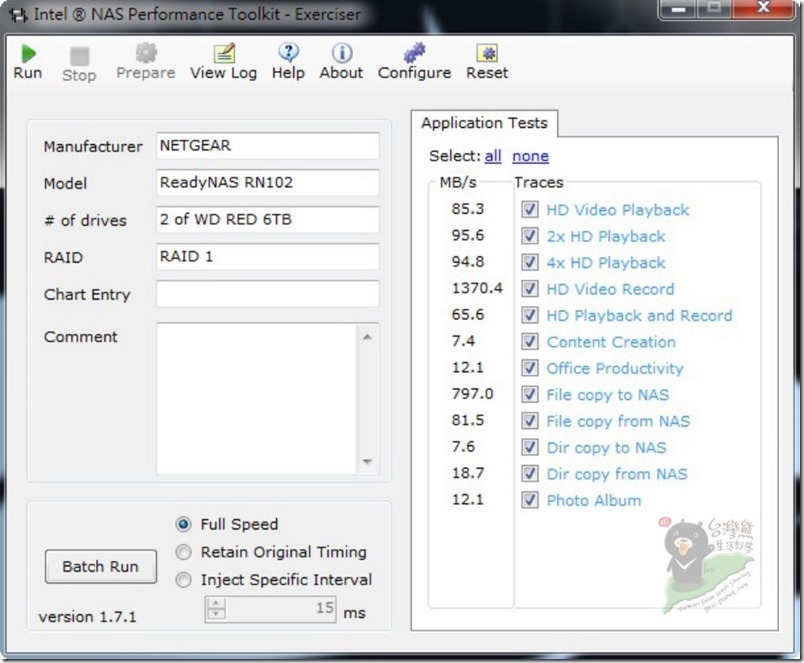Click the 85.3 MB/s value
Screen dimensions: 804x663
[x=468, y=209]
